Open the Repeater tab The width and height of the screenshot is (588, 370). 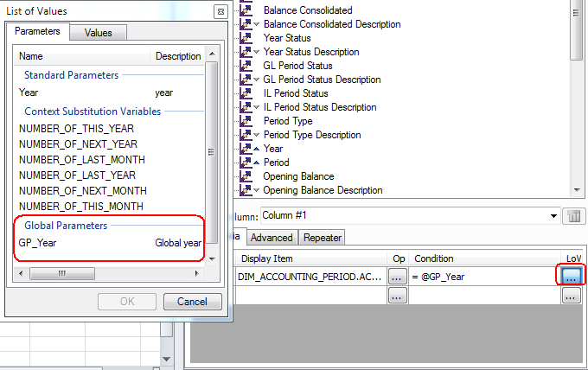323,238
